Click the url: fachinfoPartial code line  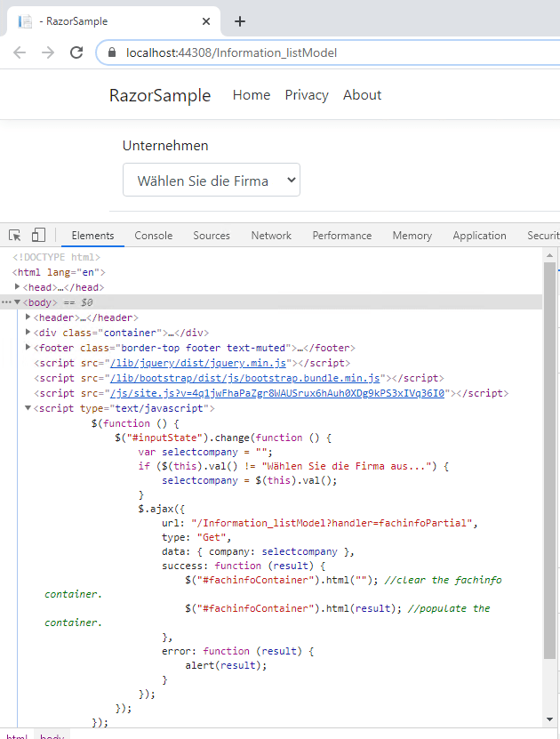[x=320, y=523]
